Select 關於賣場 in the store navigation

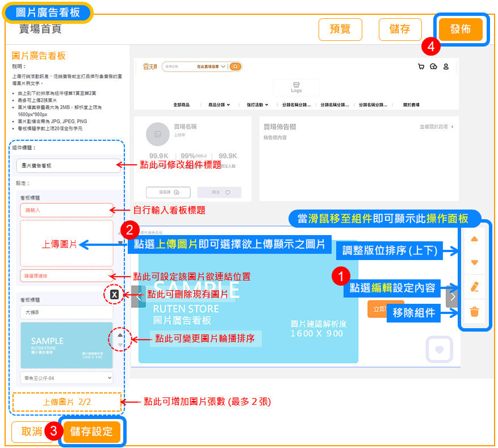coord(411,104)
